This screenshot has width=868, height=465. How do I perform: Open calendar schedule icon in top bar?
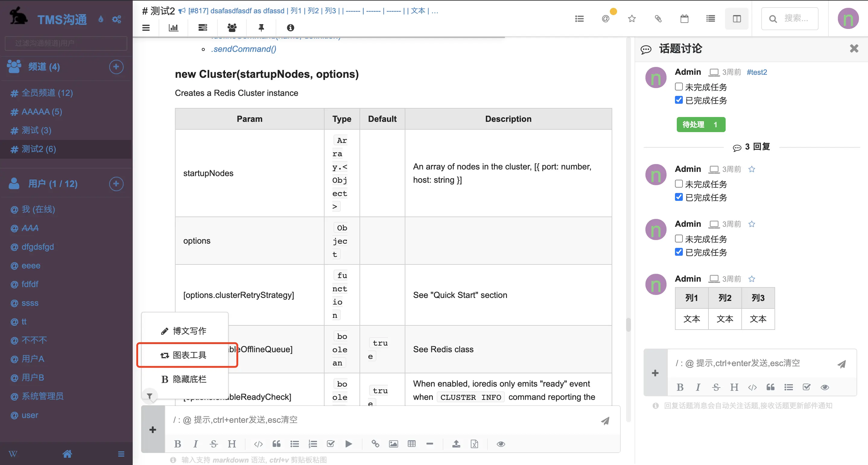pos(684,19)
